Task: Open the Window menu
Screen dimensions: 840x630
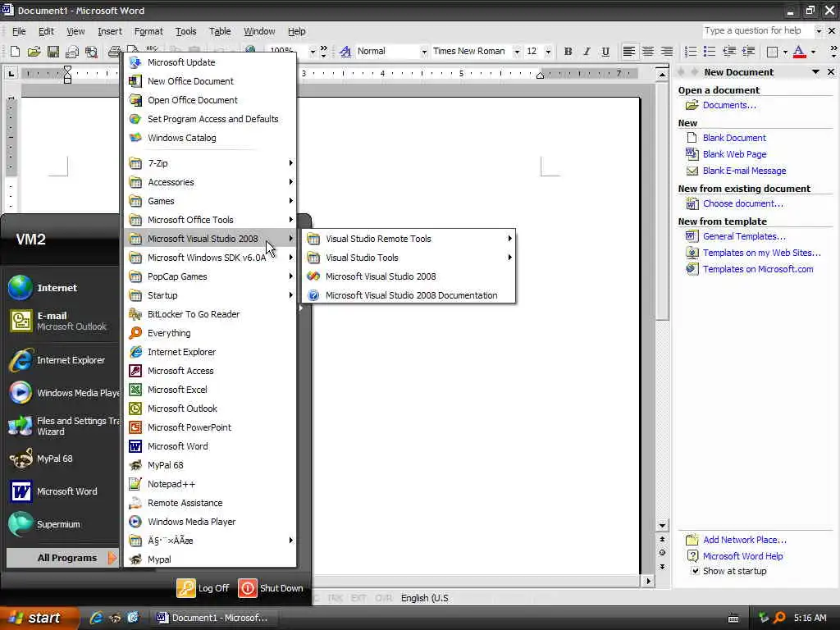Action: pos(259,32)
